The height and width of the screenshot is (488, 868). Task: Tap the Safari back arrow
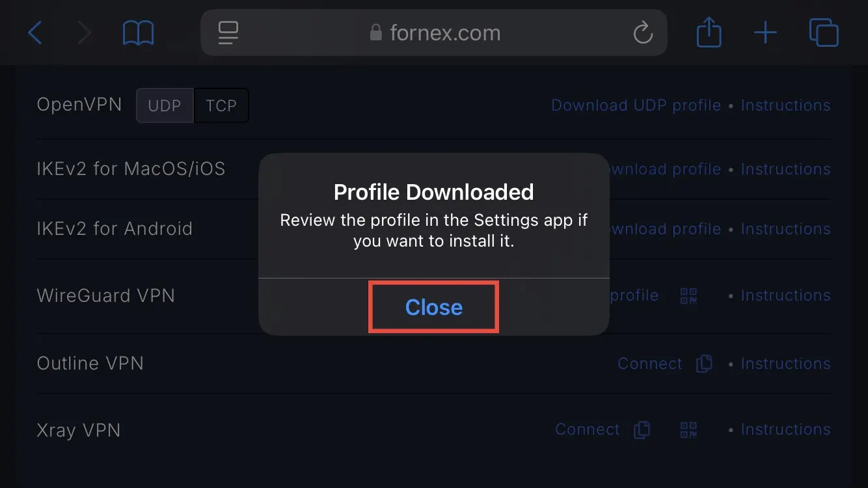[35, 33]
